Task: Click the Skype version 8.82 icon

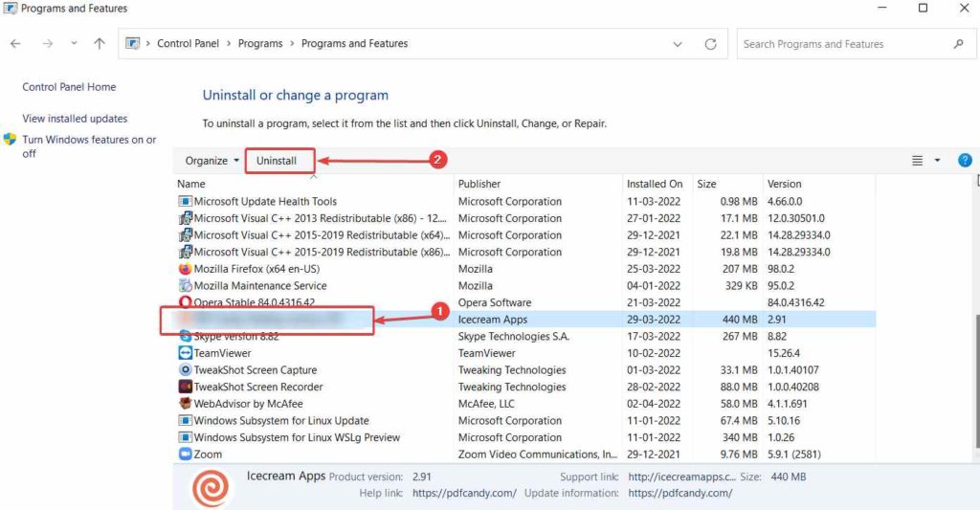Action: click(185, 336)
